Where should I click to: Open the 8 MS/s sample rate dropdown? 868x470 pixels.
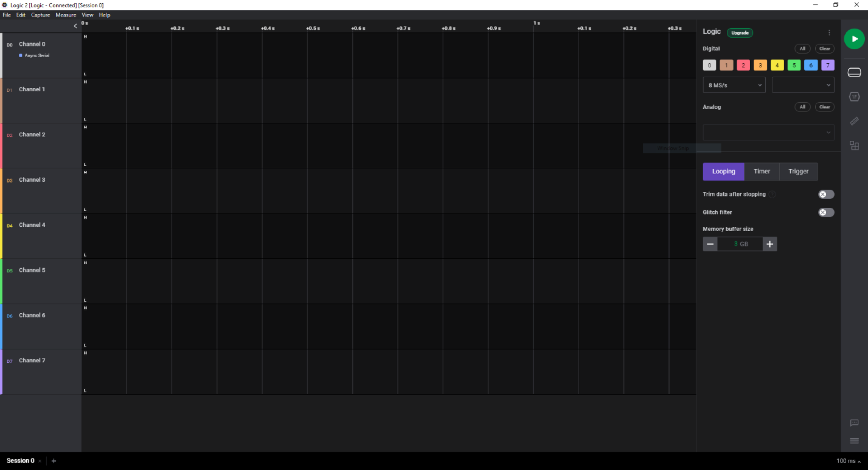(x=734, y=85)
